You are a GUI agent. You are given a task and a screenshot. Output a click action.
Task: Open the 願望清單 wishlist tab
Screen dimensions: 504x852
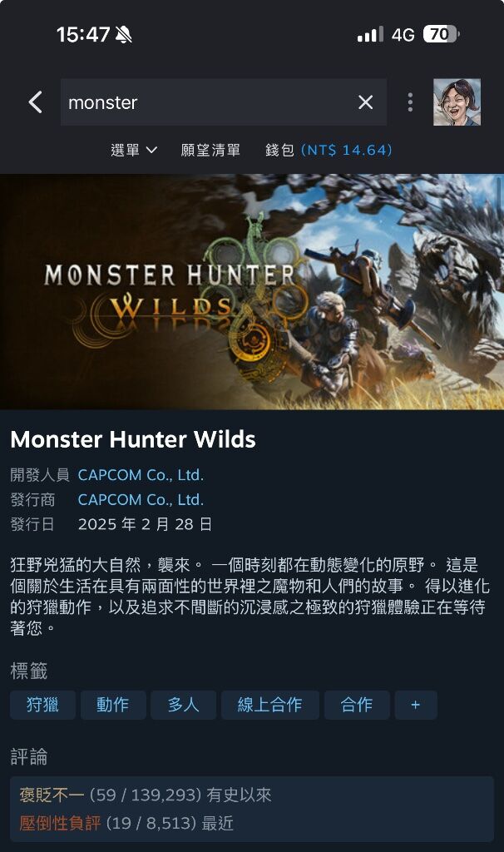[210, 150]
